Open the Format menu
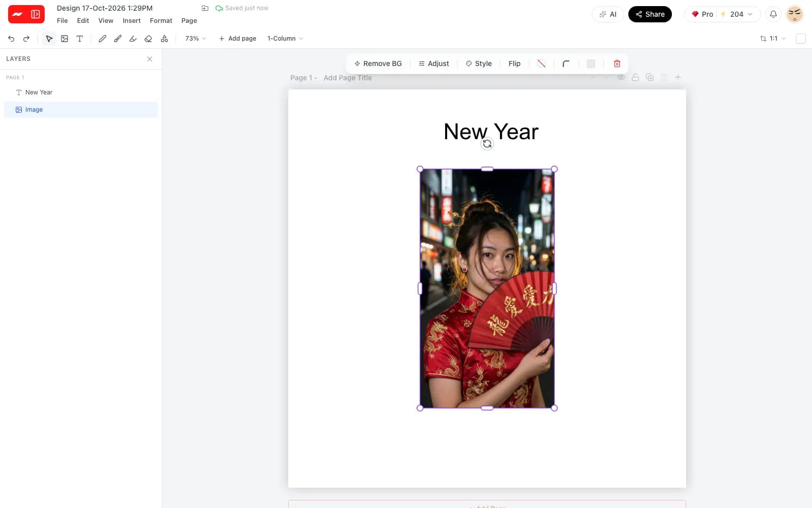This screenshot has height=508, width=812. (161, 21)
